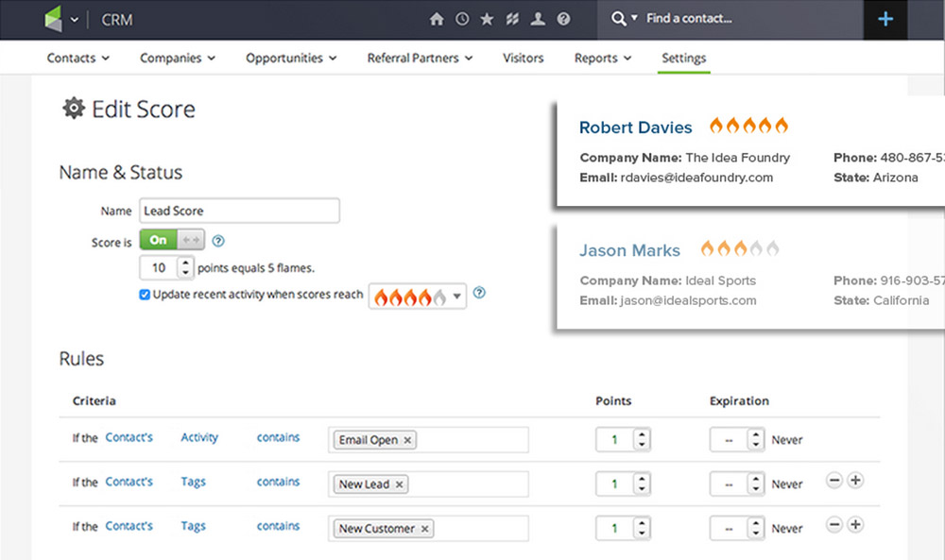Select the tags icon in the navbar
The width and height of the screenshot is (945, 560).
(512, 19)
